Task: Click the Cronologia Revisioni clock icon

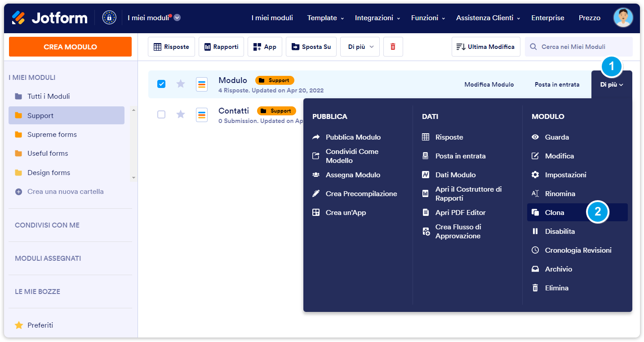Action: point(535,250)
